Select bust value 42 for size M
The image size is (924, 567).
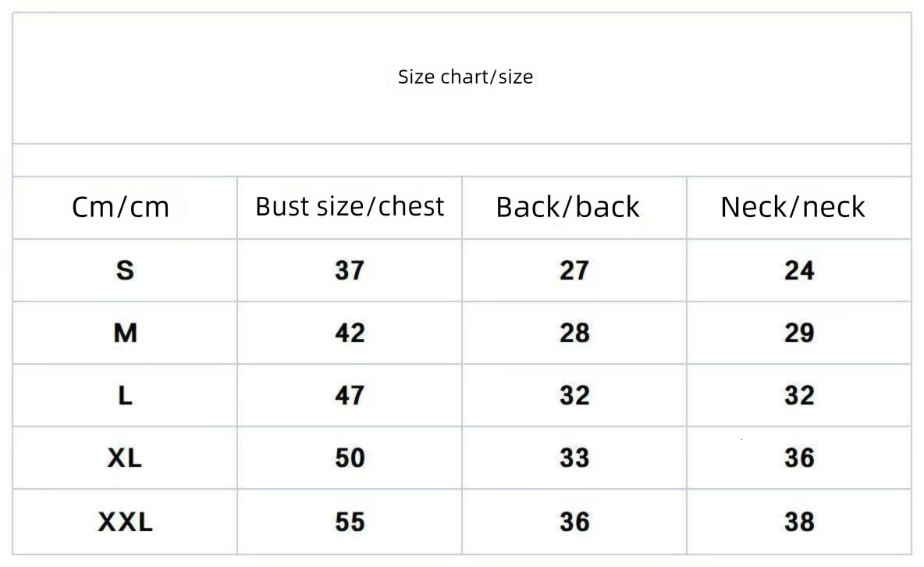pyautogui.click(x=350, y=333)
